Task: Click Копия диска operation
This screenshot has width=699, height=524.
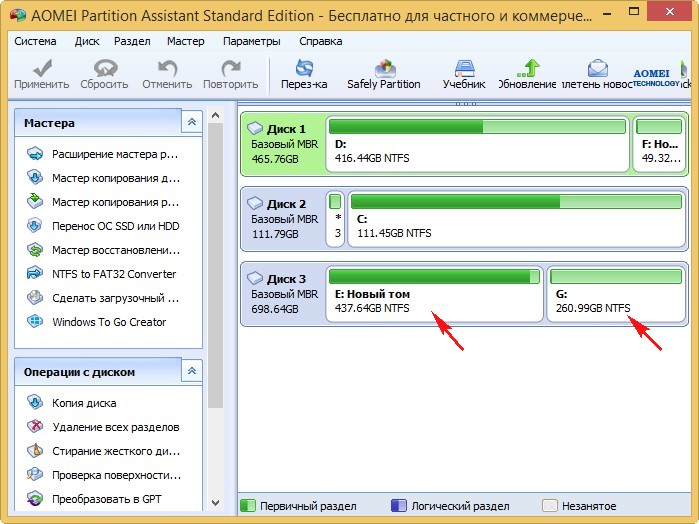Action: coord(71,403)
